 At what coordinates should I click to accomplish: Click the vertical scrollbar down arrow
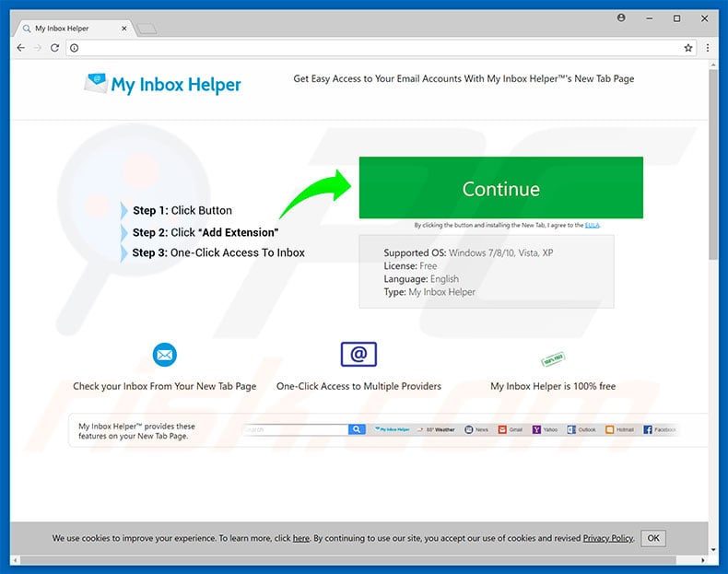coord(713,550)
